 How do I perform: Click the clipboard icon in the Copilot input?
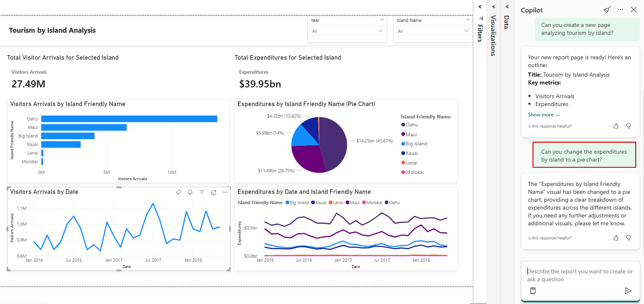tap(533, 290)
